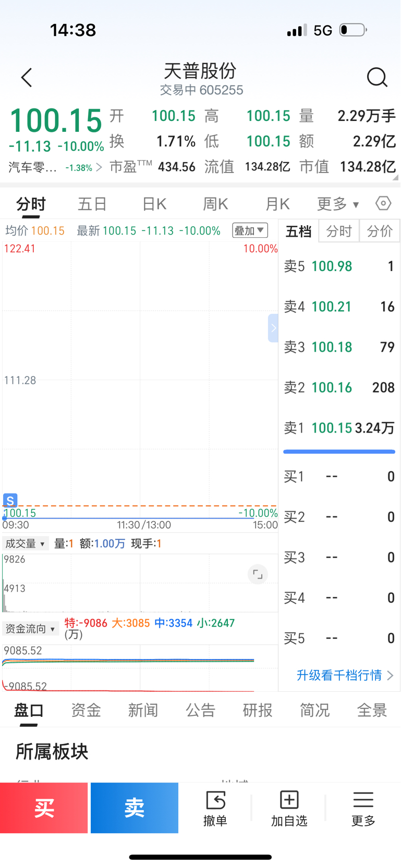Open the 简况 section tab
Screen dimensions: 401x868
tap(315, 710)
